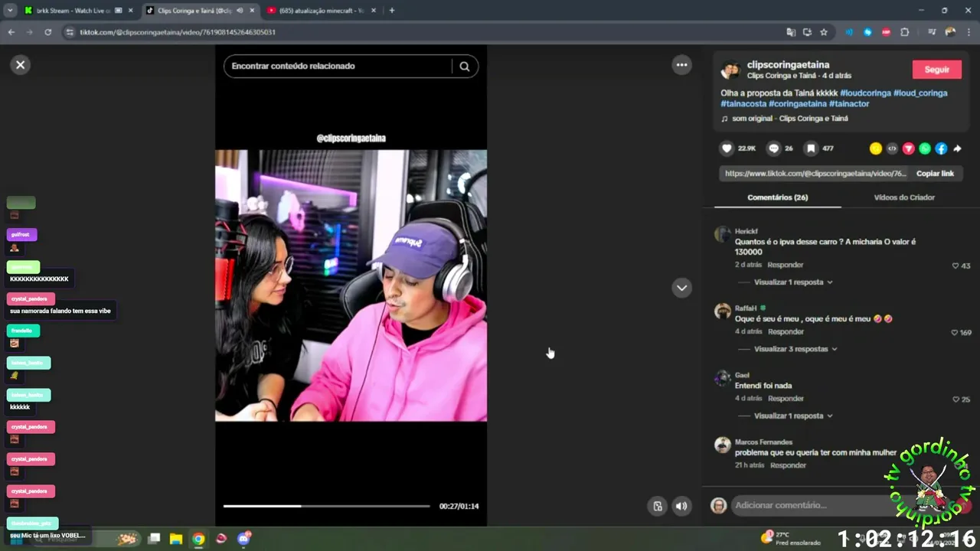Switch to Comentários (26) tab
980x551 pixels.
point(778,197)
